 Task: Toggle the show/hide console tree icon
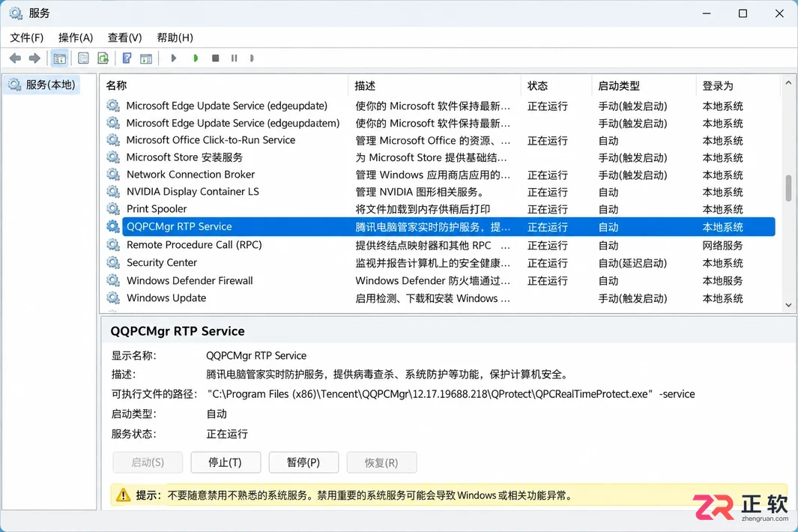59,58
